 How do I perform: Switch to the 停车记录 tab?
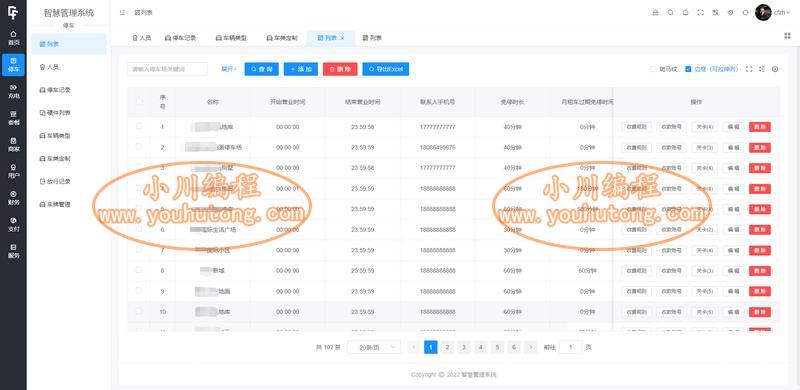(x=181, y=38)
